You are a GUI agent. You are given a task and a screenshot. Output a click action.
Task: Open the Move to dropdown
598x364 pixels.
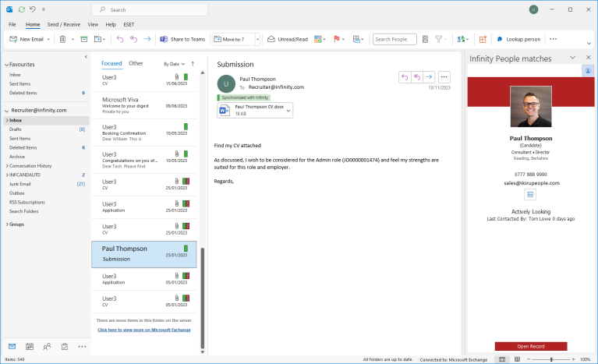[x=234, y=39]
